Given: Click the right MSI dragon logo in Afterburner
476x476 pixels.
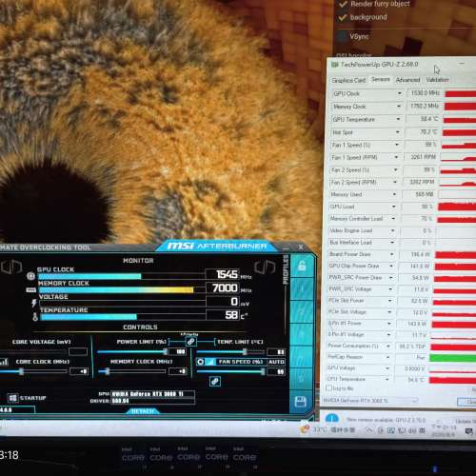Looking at the screenshot, I should click(266, 268).
